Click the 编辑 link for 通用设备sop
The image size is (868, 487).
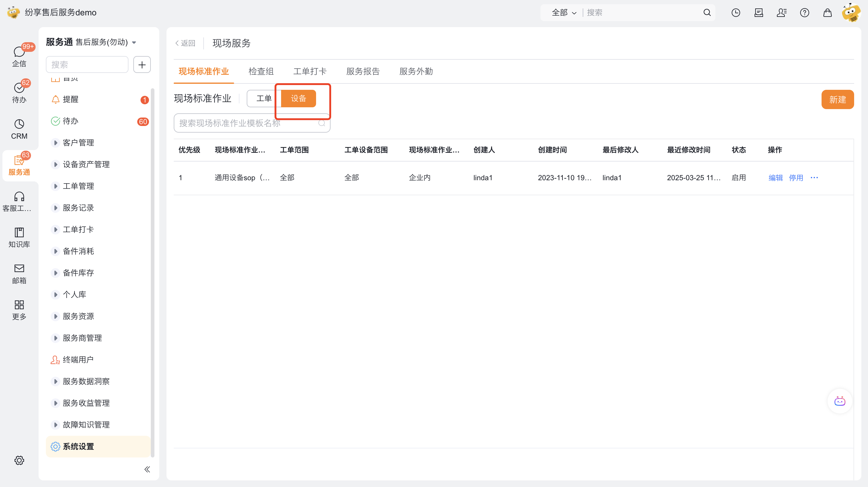pos(775,178)
